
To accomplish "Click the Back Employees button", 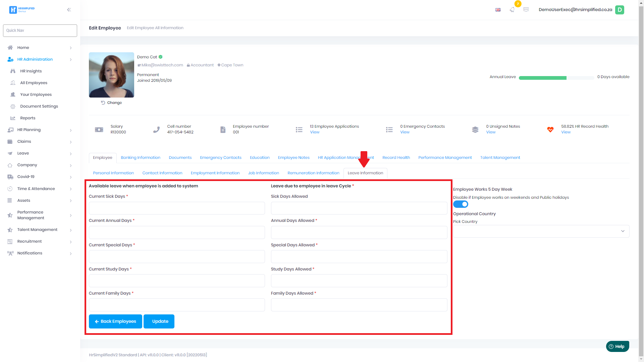I will click(x=115, y=321).
